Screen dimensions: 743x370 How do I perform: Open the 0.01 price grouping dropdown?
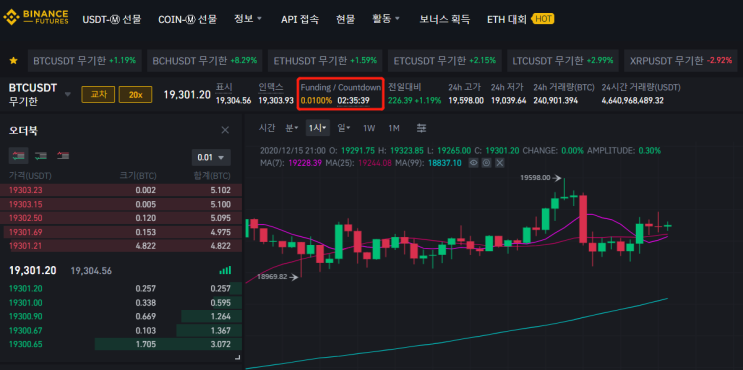[x=211, y=157]
